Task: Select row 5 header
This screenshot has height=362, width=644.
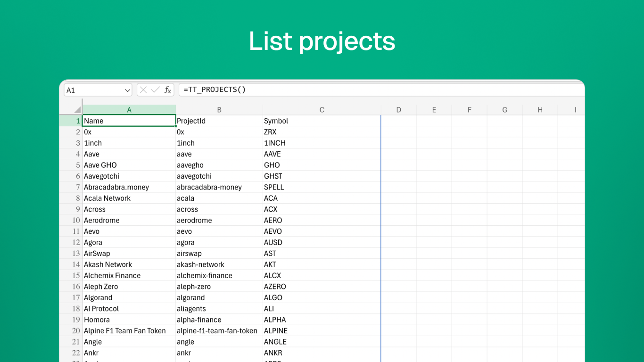Action: tap(71, 165)
